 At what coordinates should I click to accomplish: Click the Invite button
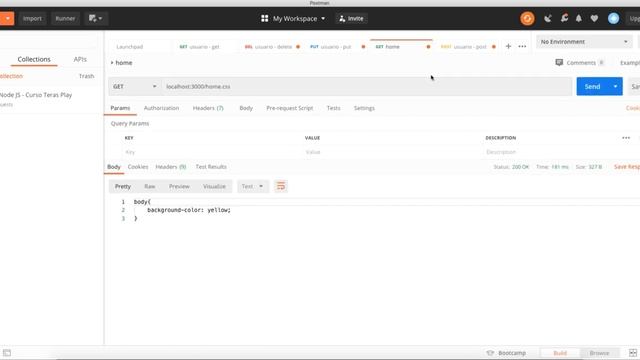click(x=351, y=18)
